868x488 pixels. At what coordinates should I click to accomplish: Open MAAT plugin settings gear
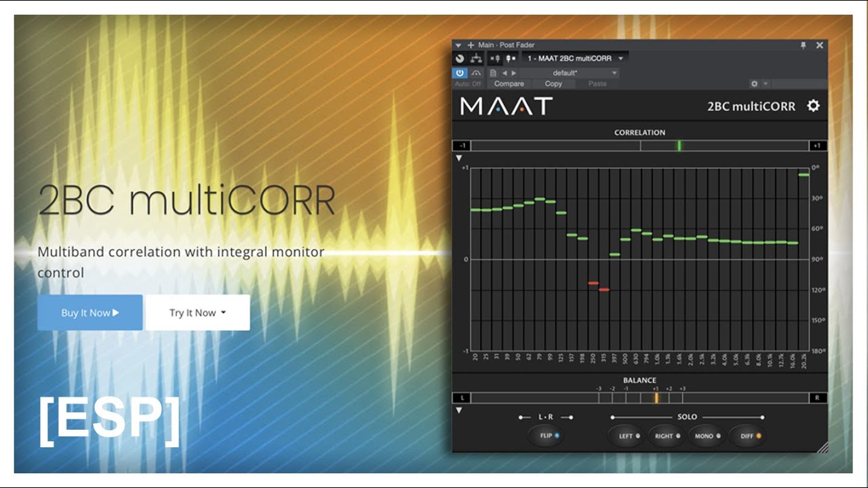pyautogui.click(x=813, y=106)
